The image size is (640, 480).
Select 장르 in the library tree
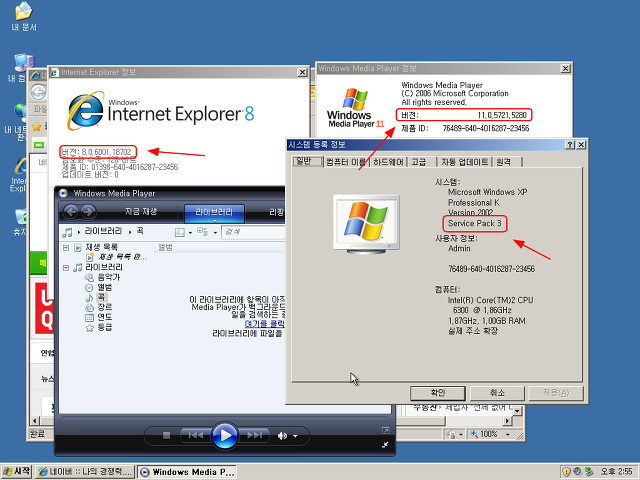pos(104,307)
